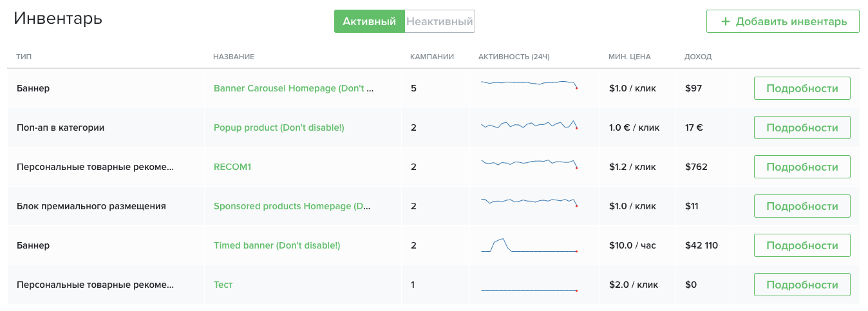Click the Timed banner activity sparkline
This screenshot has height=311, width=868.
[x=529, y=245]
